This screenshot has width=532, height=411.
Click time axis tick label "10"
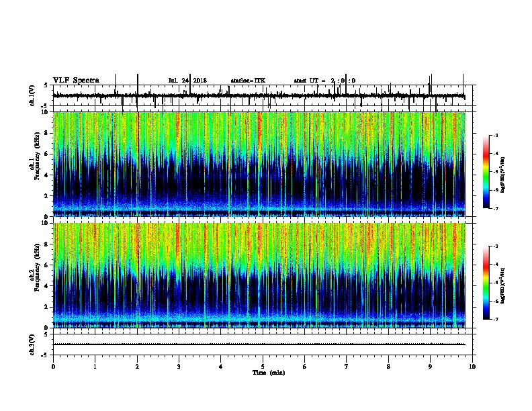[x=472, y=367]
